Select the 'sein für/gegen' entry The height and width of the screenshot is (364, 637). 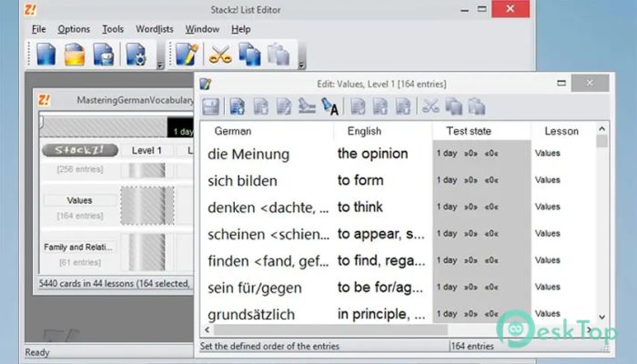click(255, 288)
